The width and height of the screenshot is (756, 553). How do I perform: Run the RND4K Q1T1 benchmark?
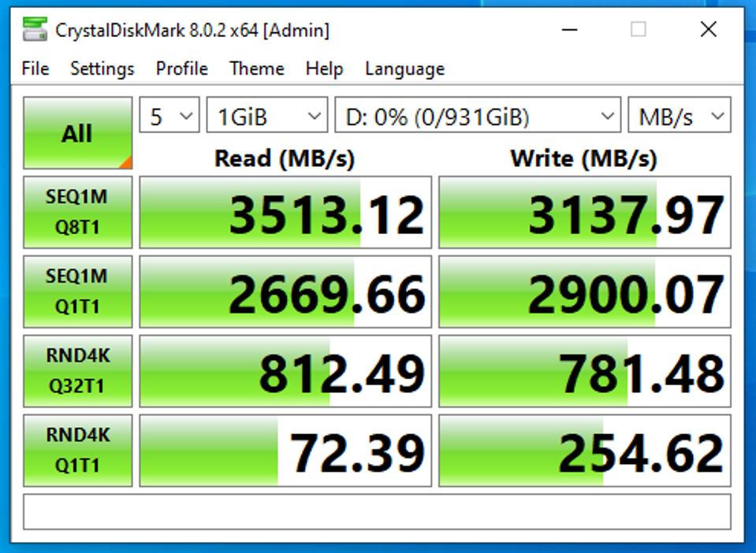coord(77,450)
